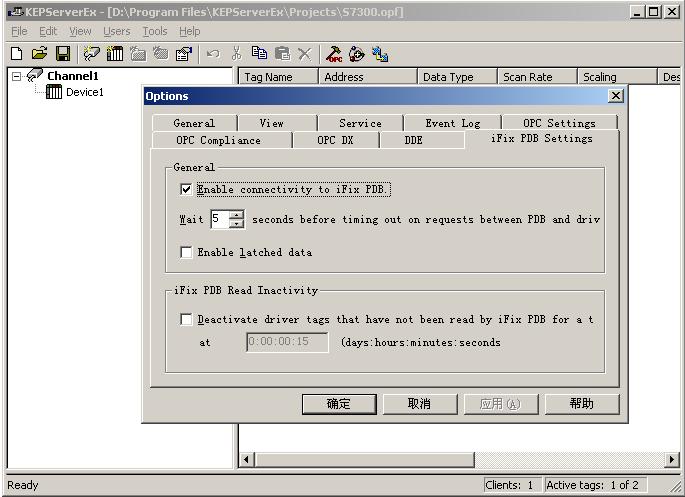The width and height of the screenshot is (685, 497).
Task: Click the Undo arrow icon
Action: point(213,54)
